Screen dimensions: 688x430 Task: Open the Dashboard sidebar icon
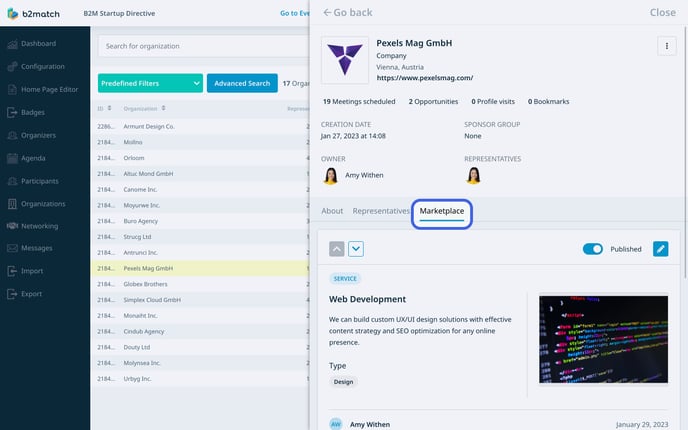[12, 44]
